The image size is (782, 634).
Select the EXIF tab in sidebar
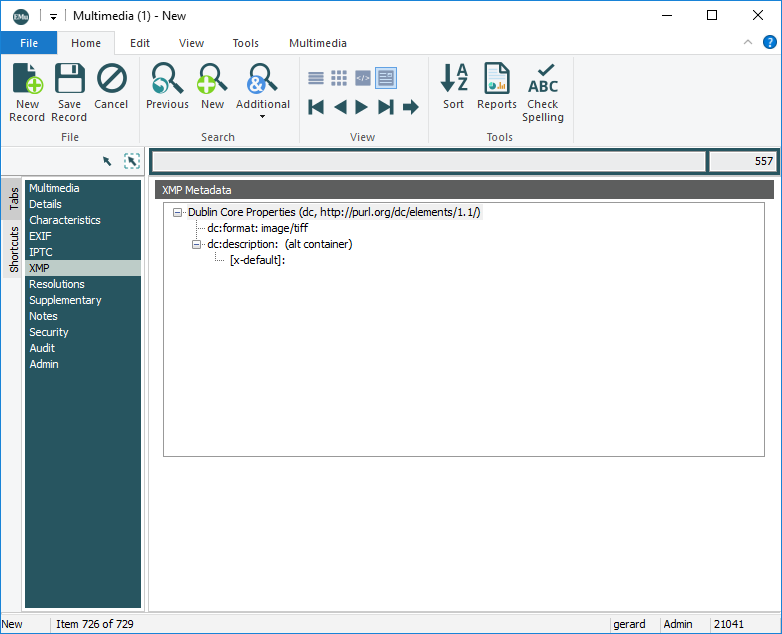pos(40,236)
